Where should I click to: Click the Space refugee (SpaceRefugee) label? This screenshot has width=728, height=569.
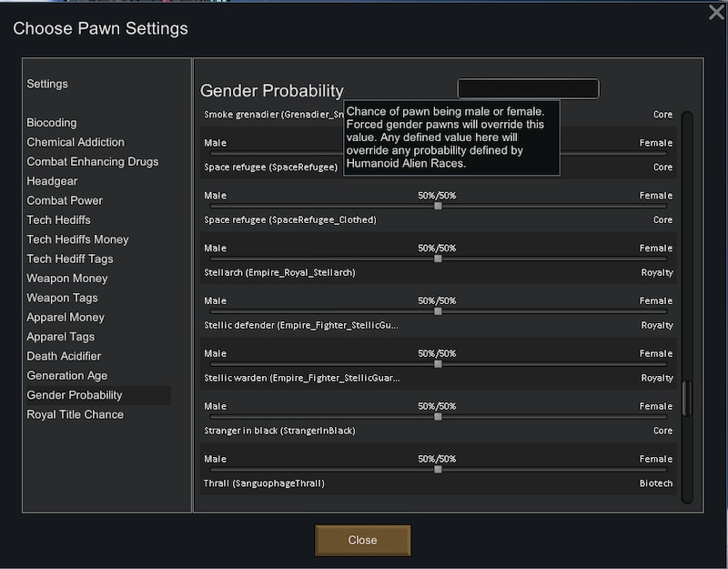point(270,168)
